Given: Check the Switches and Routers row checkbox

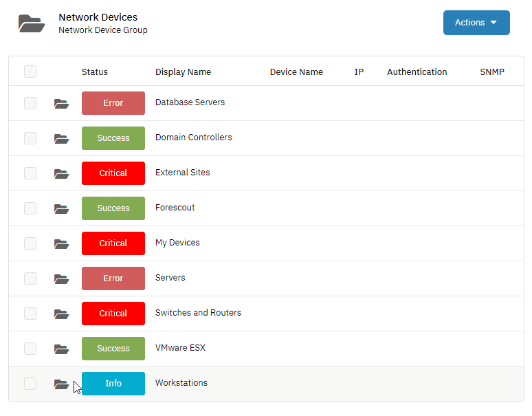Looking at the screenshot, I should 30,314.
